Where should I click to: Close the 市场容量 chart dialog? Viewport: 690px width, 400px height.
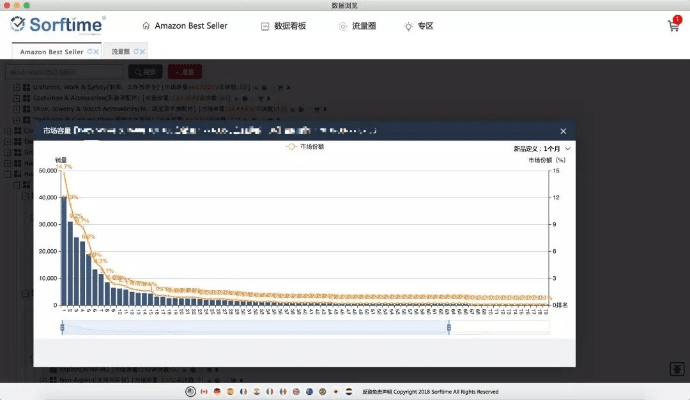click(563, 131)
